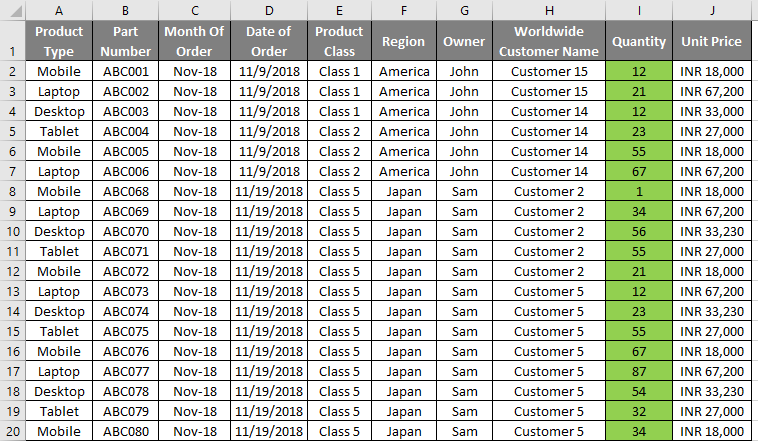Select the Desktop cell in row 4

pyautogui.click(x=59, y=112)
